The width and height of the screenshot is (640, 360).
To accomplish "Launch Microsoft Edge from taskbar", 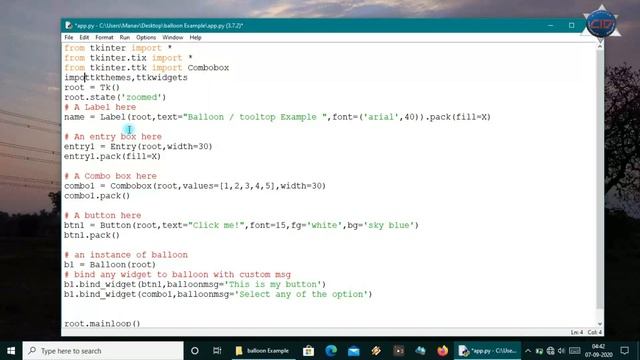I will pos(331,351).
